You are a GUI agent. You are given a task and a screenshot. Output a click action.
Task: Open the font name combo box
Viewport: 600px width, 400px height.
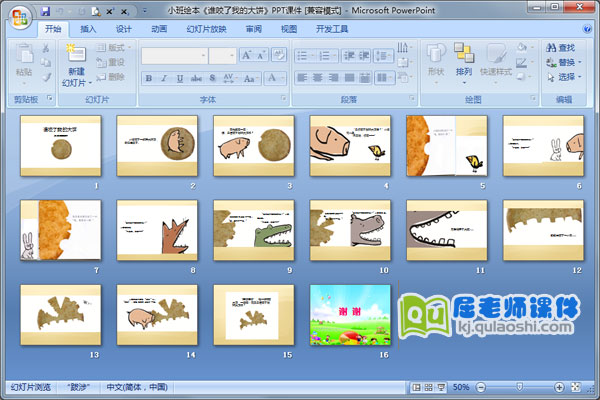tap(173, 56)
